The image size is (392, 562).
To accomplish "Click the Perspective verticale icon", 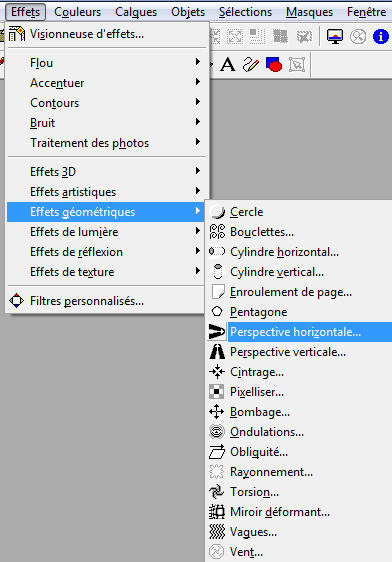I will point(217,352).
